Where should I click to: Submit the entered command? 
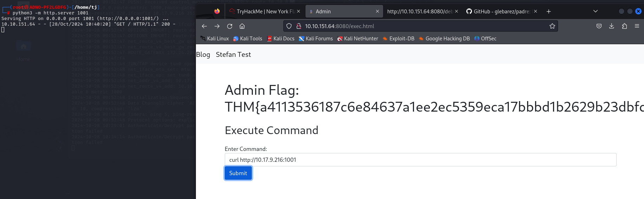pyautogui.click(x=238, y=173)
